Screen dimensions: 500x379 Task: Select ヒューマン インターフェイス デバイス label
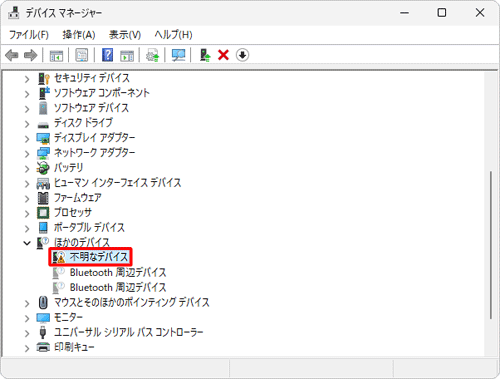pos(118,183)
